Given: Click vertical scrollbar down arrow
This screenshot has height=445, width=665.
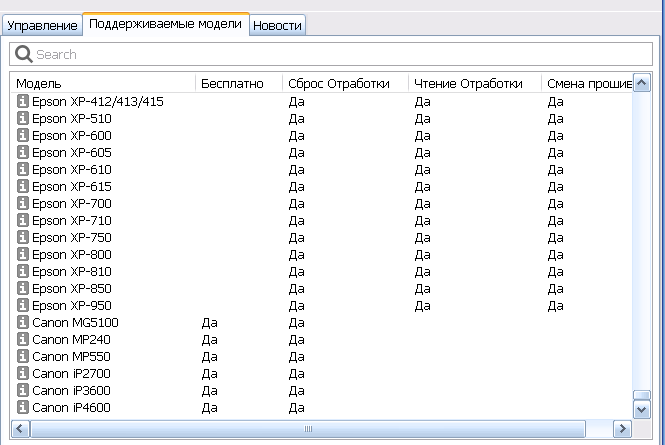Looking at the screenshot, I should coord(642,410).
